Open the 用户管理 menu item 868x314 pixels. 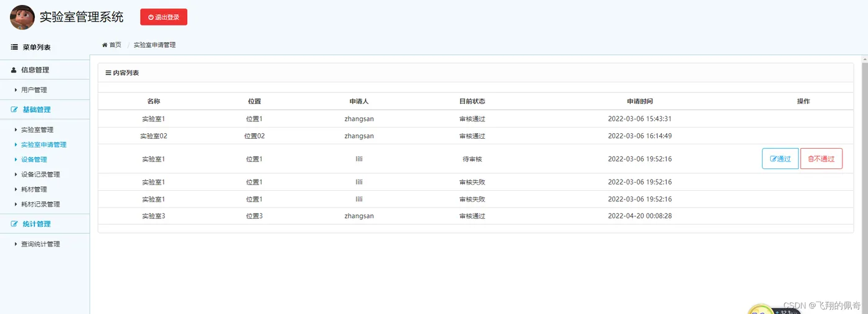coord(34,90)
